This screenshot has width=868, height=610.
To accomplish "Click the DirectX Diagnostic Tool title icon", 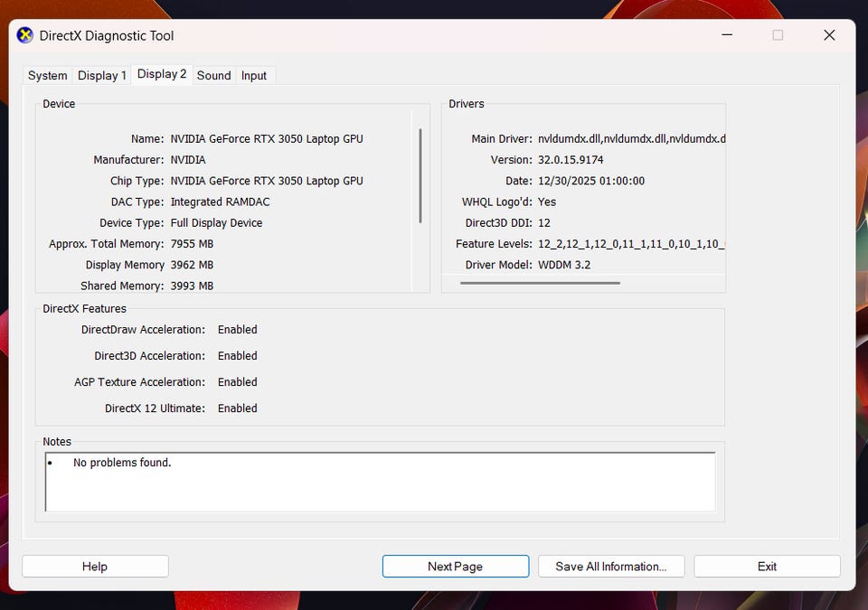I will click(25, 35).
